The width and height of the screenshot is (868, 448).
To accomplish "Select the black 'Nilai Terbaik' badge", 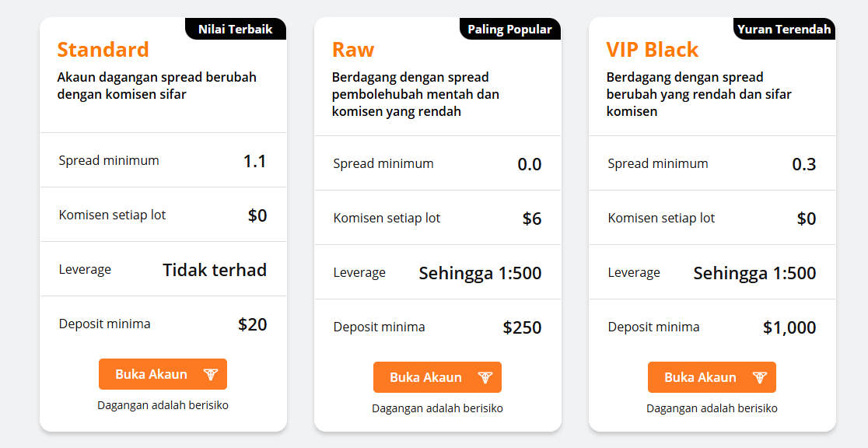I will coord(236,29).
